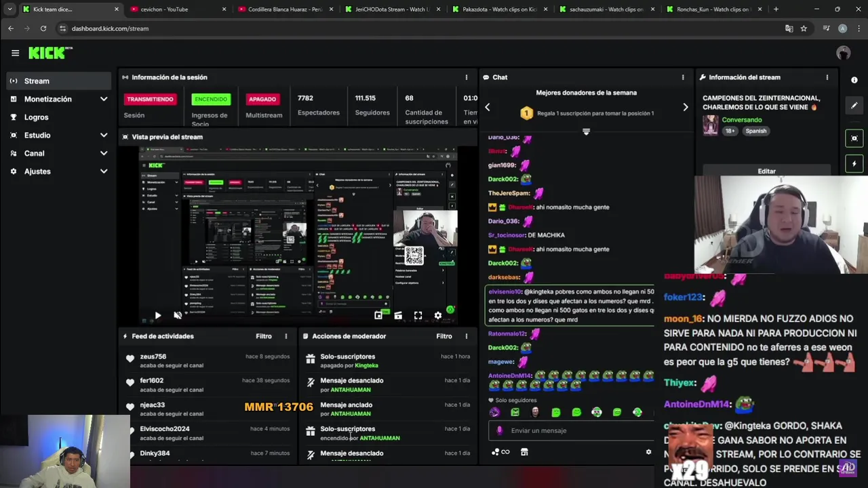
Task: Open Feed de actividades three-dot menu
Action: [x=285, y=336]
